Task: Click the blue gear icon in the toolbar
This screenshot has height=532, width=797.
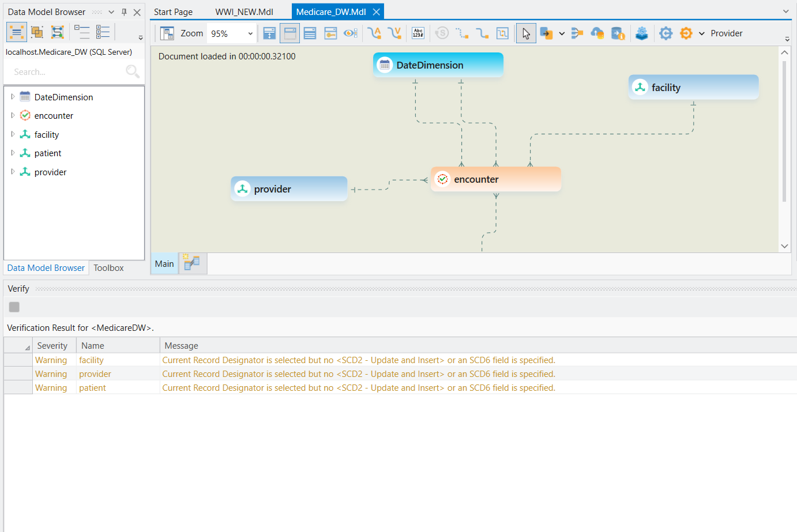Action: (x=666, y=33)
